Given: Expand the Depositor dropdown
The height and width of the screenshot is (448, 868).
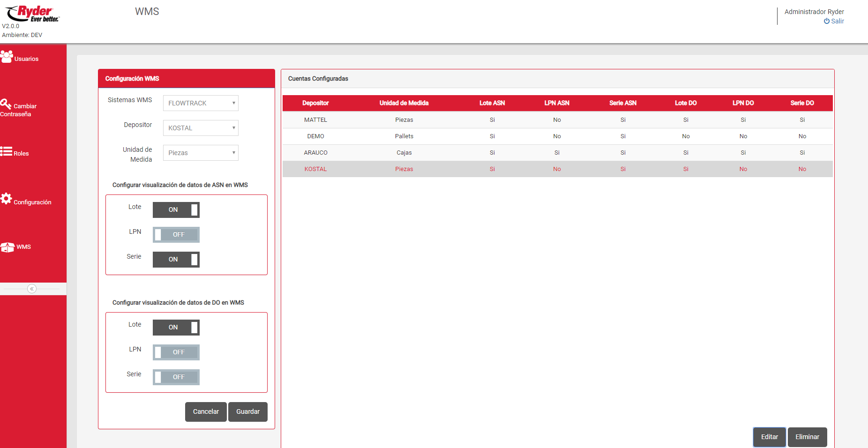Looking at the screenshot, I should click(x=201, y=128).
